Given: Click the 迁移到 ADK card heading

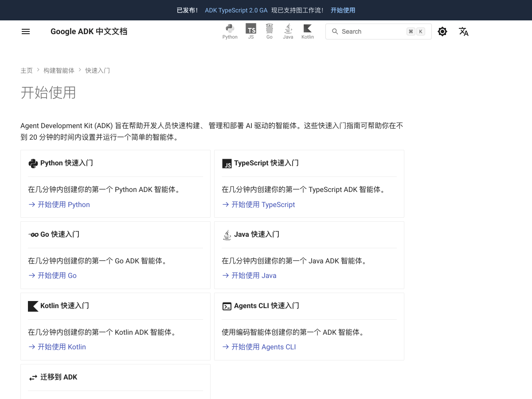Looking at the screenshot, I should 59,377.
